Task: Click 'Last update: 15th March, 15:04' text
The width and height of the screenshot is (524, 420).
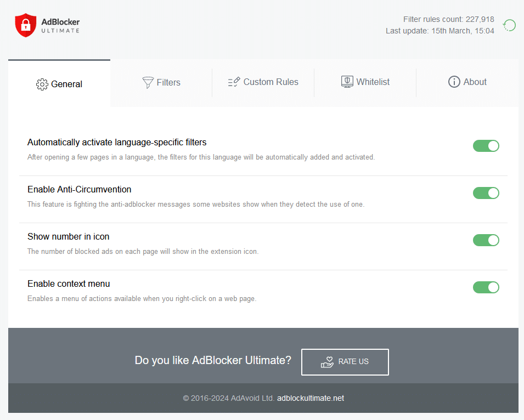Action: point(440,31)
